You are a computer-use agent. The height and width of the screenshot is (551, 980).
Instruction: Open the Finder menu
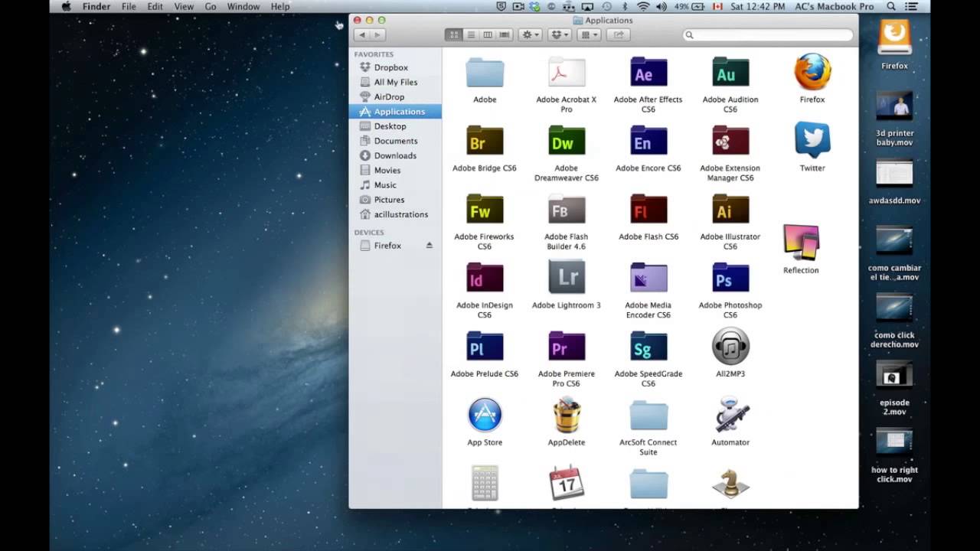point(96,6)
